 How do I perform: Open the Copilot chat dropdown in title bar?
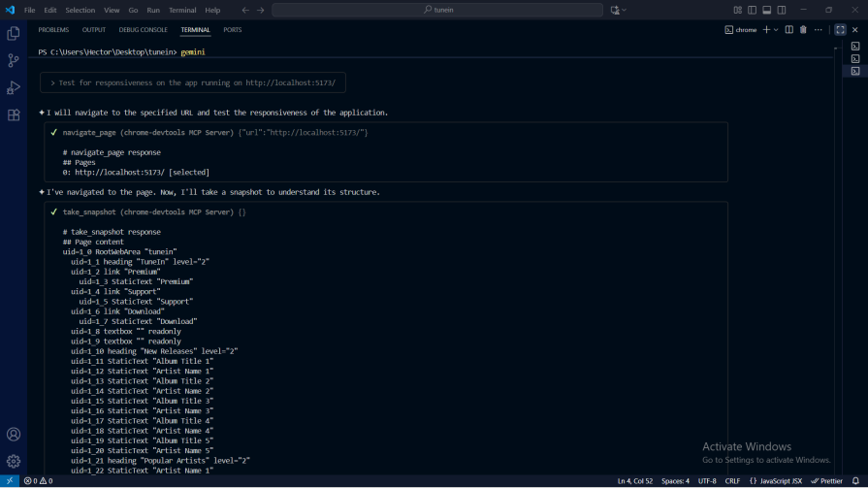pyautogui.click(x=624, y=10)
